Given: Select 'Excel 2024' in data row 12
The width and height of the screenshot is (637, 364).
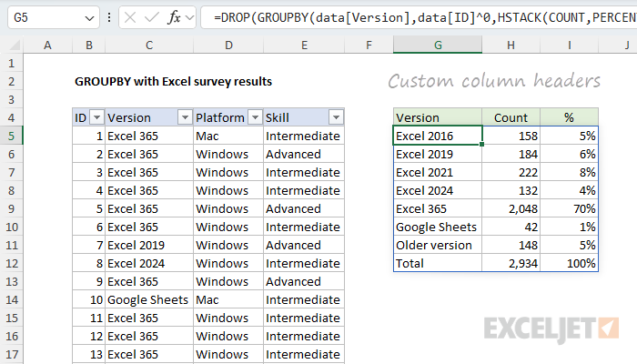Looking at the screenshot, I should pyautogui.click(x=149, y=263).
